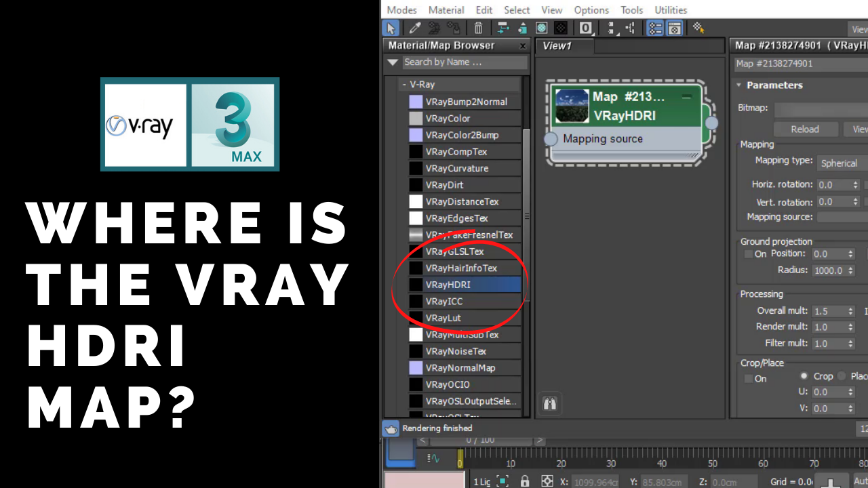This screenshot has width=868, height=488.
Task: Click the Select by Material icon
Action: click(698, 28)
